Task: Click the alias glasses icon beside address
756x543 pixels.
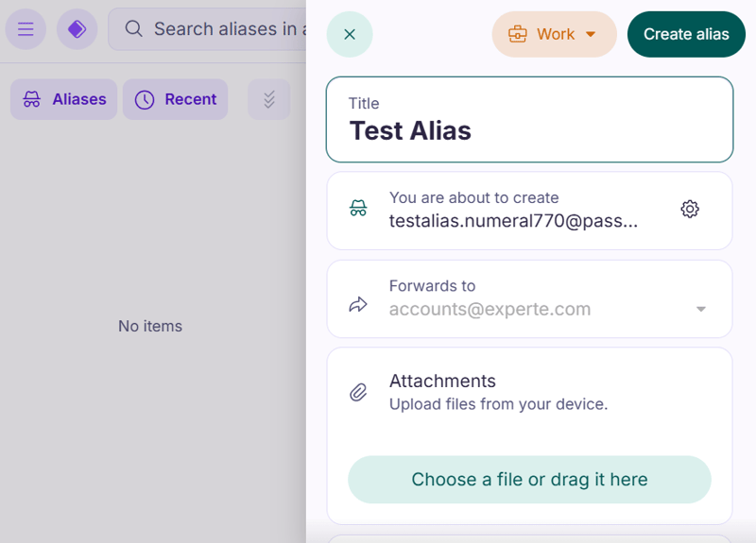Action: point(358,210)
